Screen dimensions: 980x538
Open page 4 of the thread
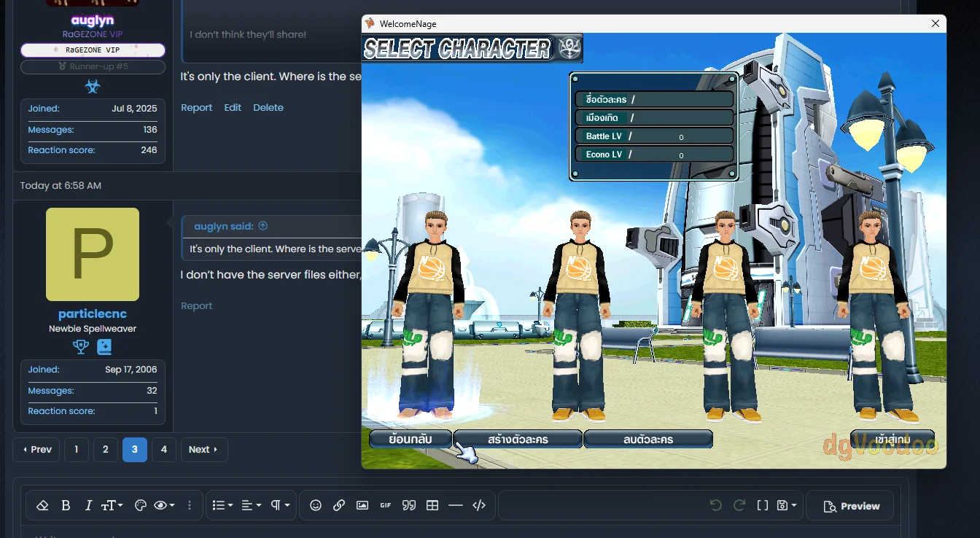[x=163, y=450]
